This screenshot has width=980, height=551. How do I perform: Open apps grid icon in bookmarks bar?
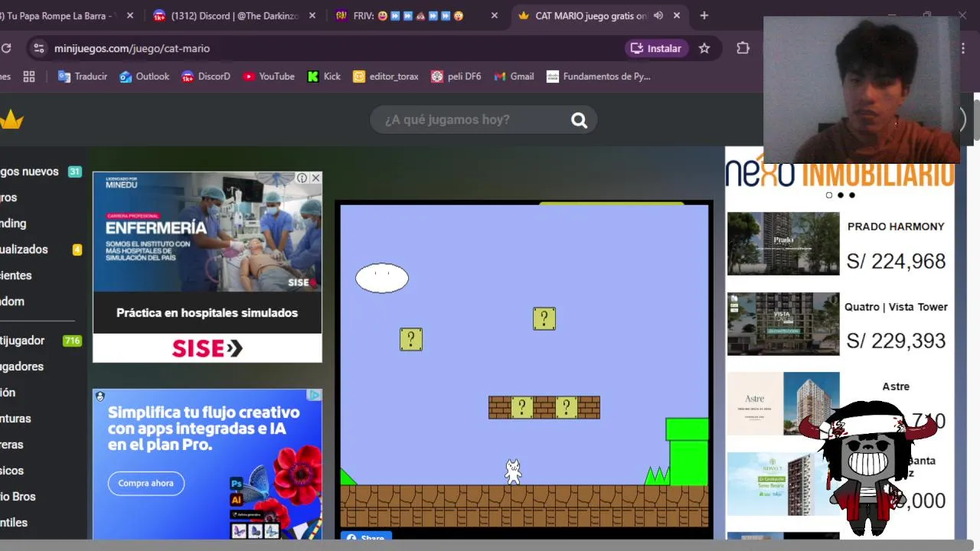click(29, 77)
